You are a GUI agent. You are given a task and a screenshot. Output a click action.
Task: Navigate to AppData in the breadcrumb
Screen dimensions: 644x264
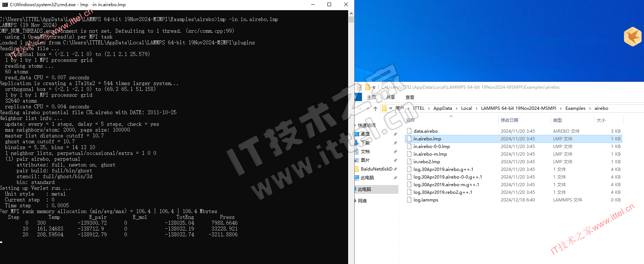(x=443, y=108)
